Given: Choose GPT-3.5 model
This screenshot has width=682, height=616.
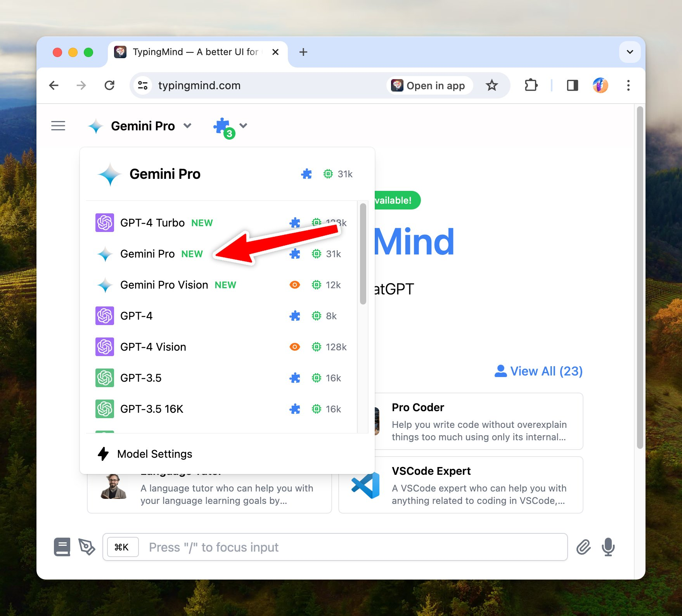Looking at the screenshot, I should point(222,378).
